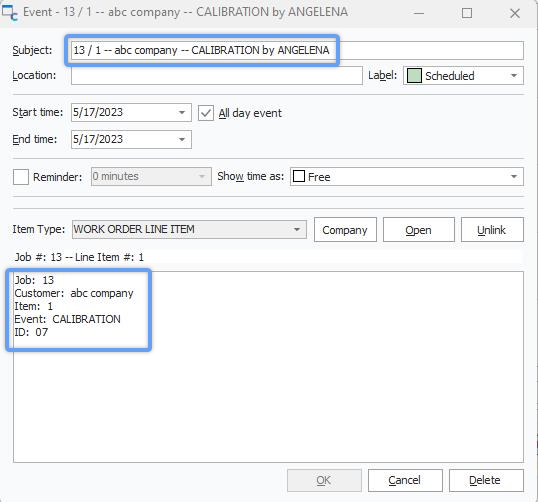538x502 pixels.
Task: Click the 'Event: CALIBRATION' line in notes
Action: [x=67, y=319]
